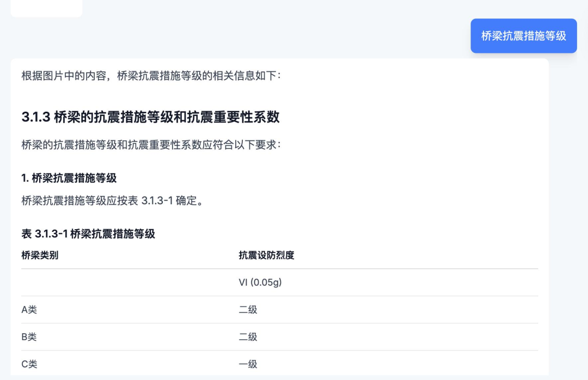Click the 二级 value in A类 row

pyautogui.click(x=248, y=310)
